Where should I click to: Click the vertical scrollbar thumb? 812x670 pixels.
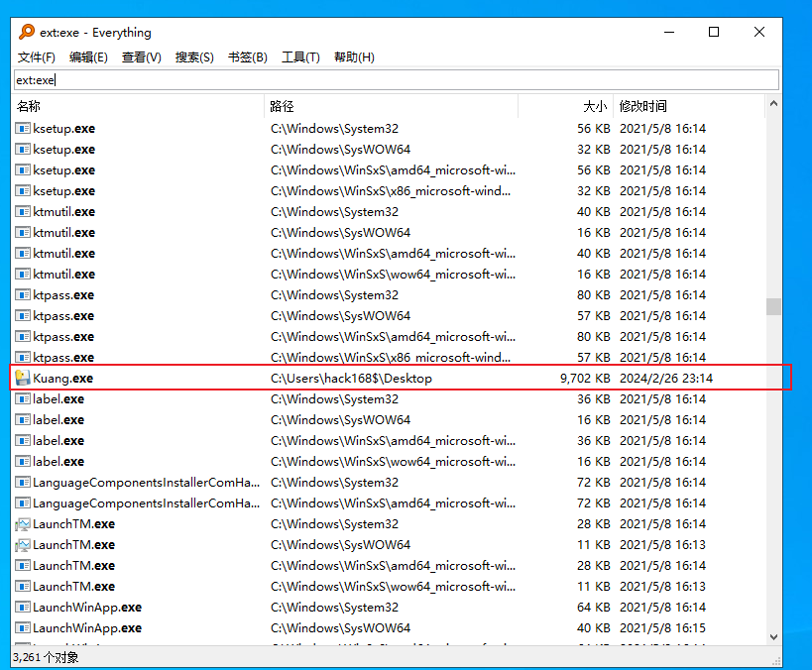(x=773, y=306)
